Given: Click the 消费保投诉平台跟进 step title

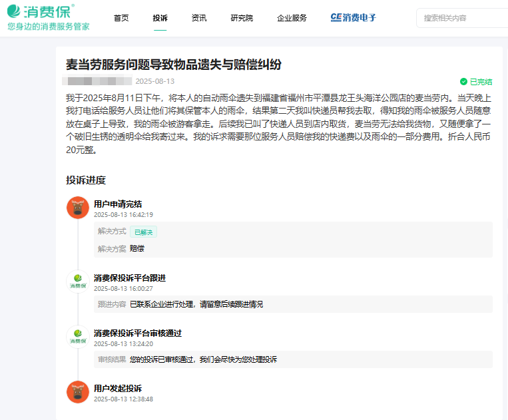Looking at the screenshot, I should tap(130, 278).
